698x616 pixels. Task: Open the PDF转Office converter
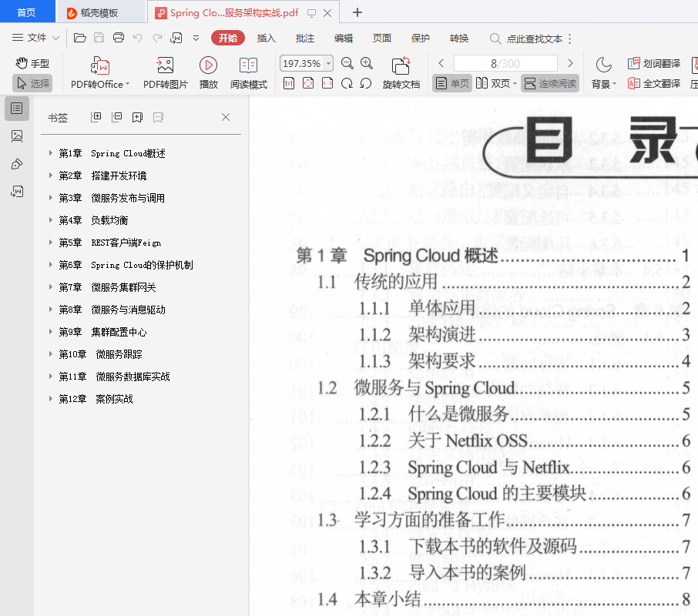pyautogui.click(x=99, y=72)
